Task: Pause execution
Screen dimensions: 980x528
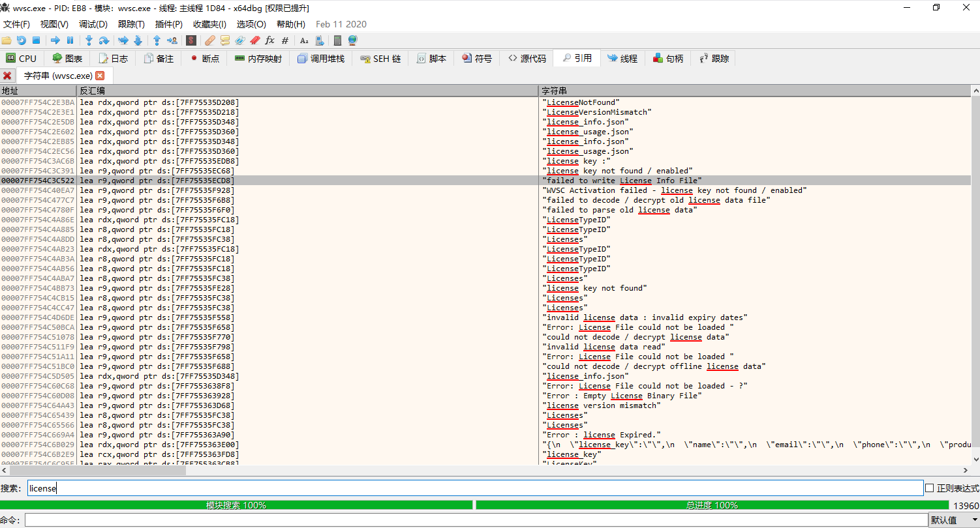Action: click(70, 40)
